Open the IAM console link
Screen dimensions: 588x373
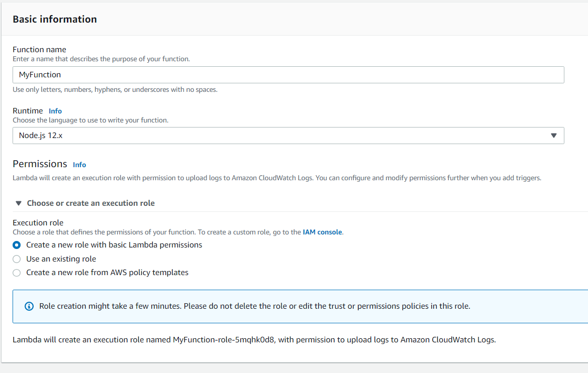322,232
